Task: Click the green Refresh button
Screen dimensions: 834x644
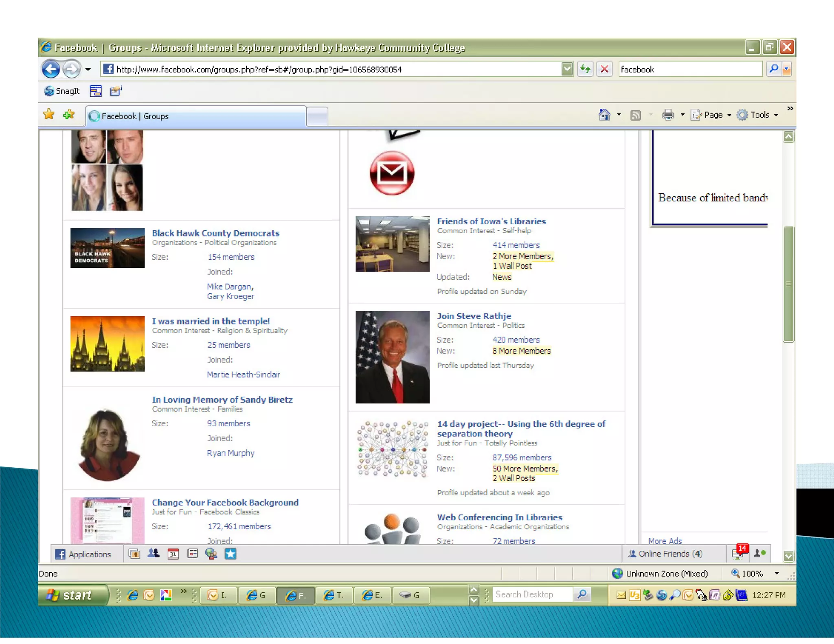Action: 585,69
